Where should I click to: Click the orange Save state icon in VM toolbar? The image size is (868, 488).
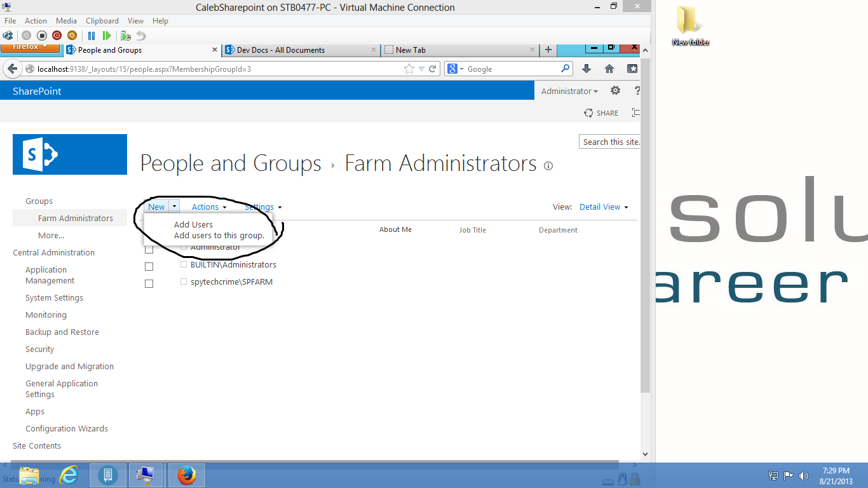(x=72, y=36)
